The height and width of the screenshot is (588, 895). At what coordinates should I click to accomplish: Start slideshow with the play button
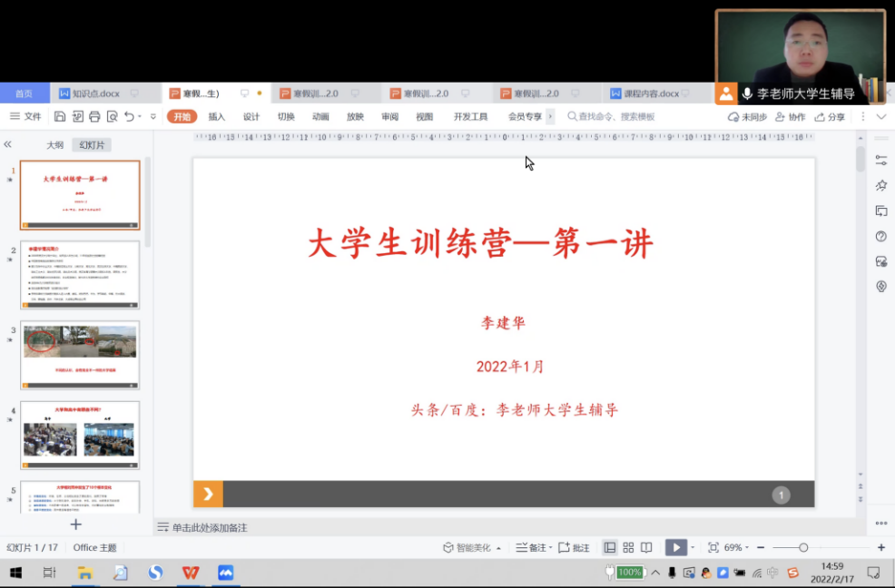point(675,547)
